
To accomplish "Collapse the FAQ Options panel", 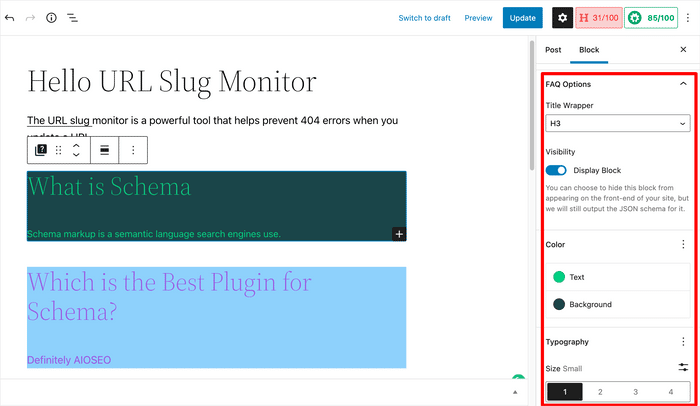I will (683, 85).
